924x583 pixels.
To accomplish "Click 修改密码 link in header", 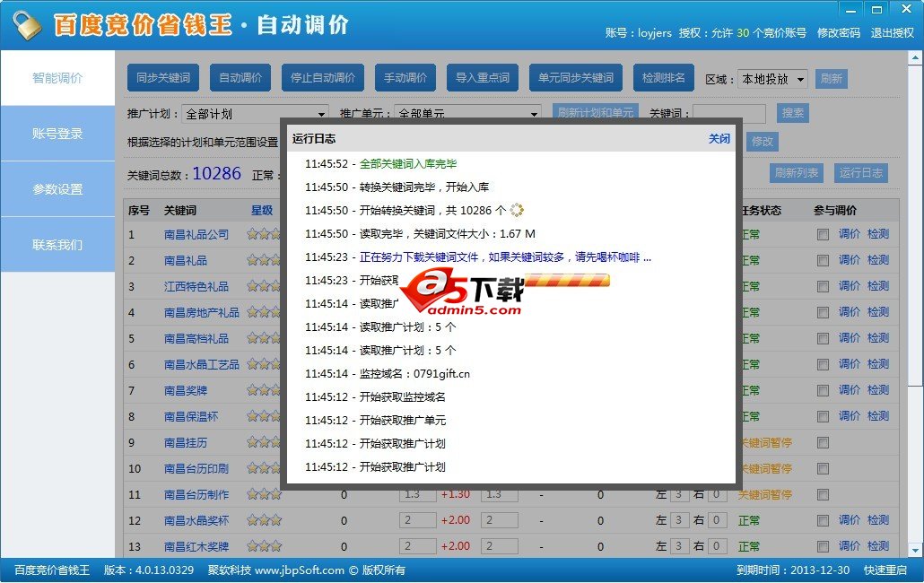I will (x=839, y=33).
